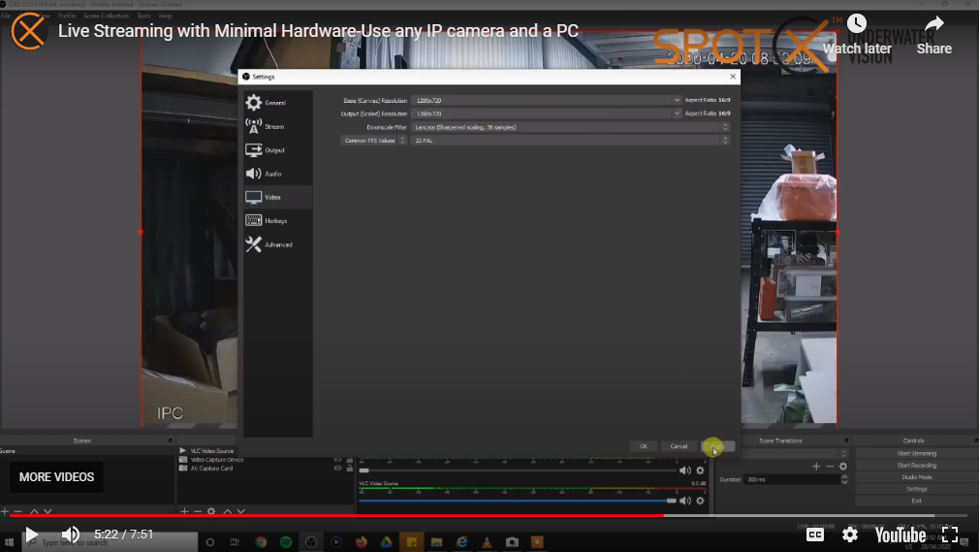The image size is (980, 552).
Task: Remove the selected scene transition
Action: coord(830,467)
